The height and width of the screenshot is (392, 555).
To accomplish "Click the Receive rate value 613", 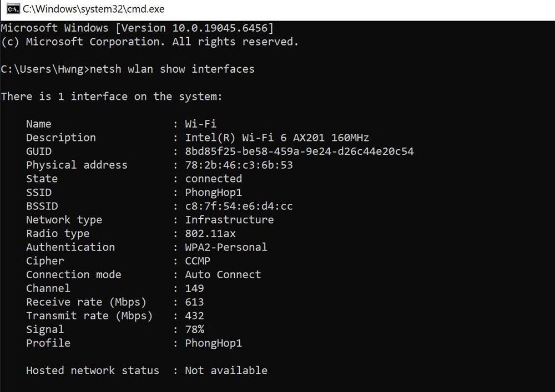I will [x=195, y=302].
